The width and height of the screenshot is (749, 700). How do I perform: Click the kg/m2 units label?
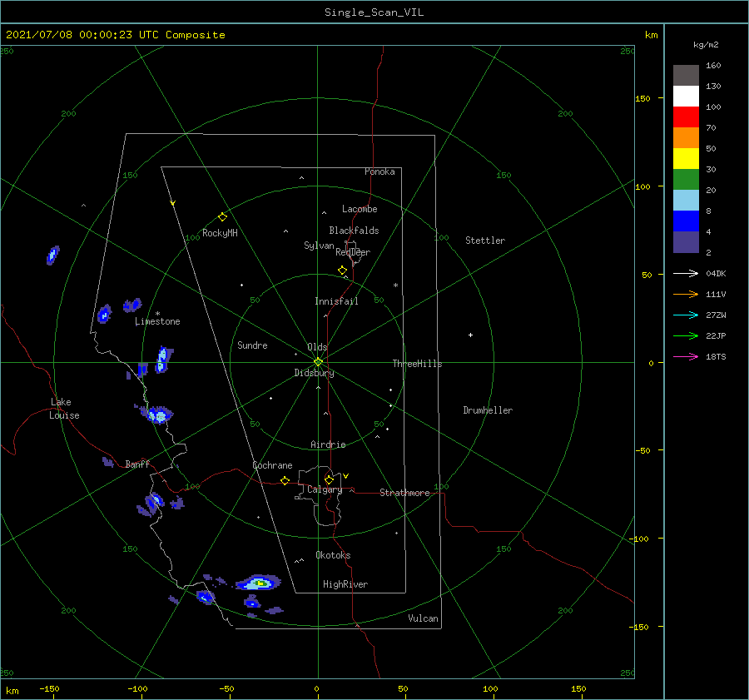(x=706, y=45)
